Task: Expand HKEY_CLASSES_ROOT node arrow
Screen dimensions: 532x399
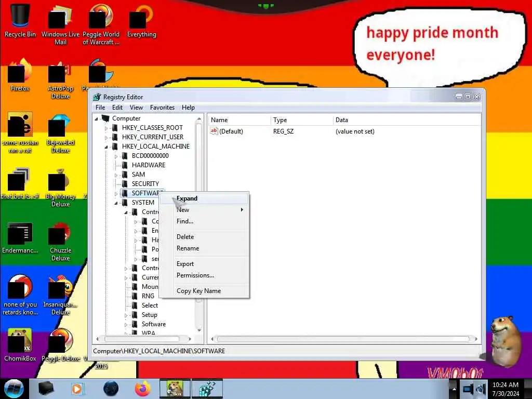Action: tap(106, 128)
